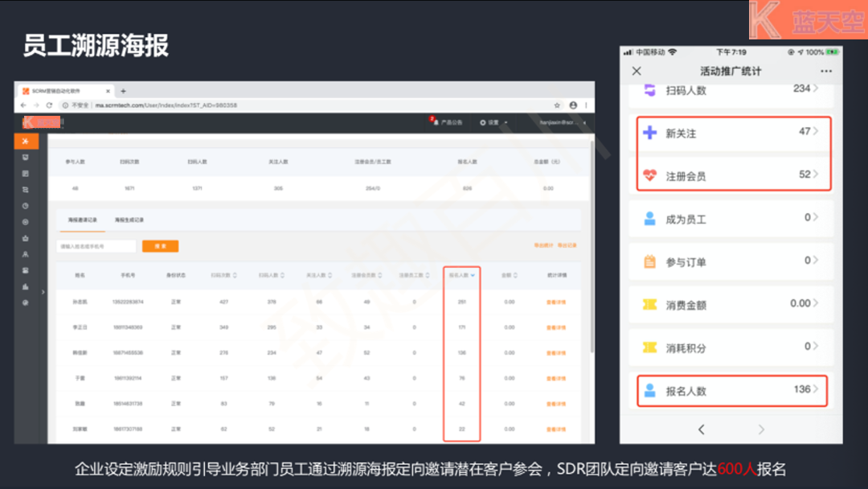
Task: Bookmark page with the star icon
Action: pyautogui.click(x=557, y=105)
